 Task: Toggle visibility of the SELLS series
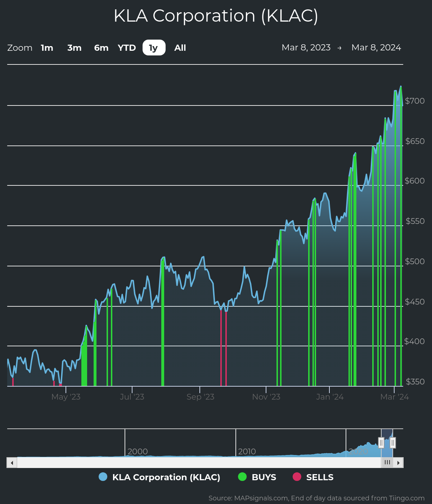[319, 477]
